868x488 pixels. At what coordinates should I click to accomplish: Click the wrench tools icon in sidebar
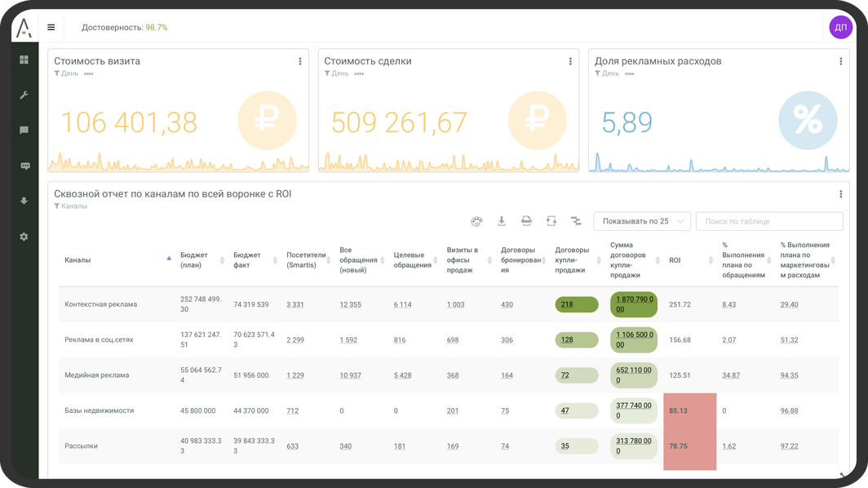pos(24,95)
